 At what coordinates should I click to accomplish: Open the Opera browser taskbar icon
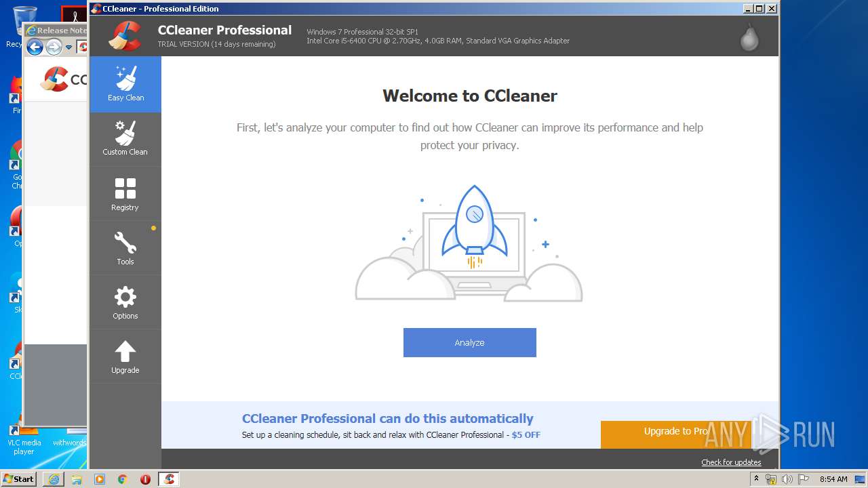pyautogui.click(x=145, y=479)
